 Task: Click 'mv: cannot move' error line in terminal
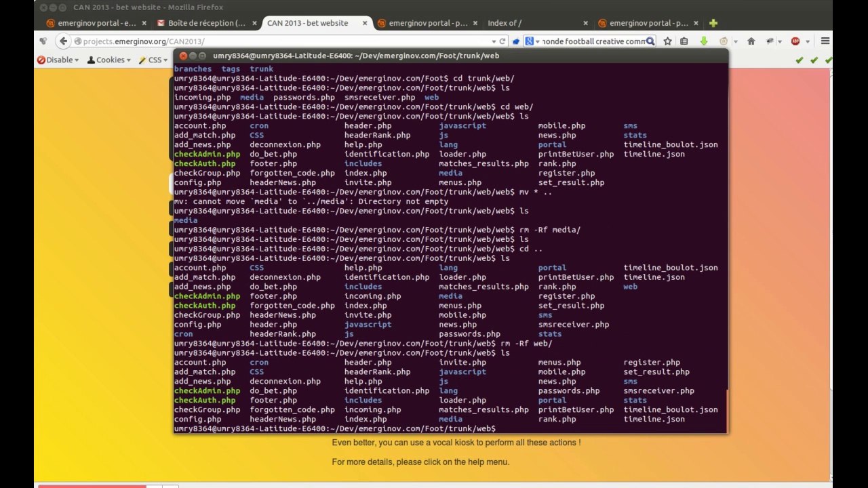[x=311, y=201]
